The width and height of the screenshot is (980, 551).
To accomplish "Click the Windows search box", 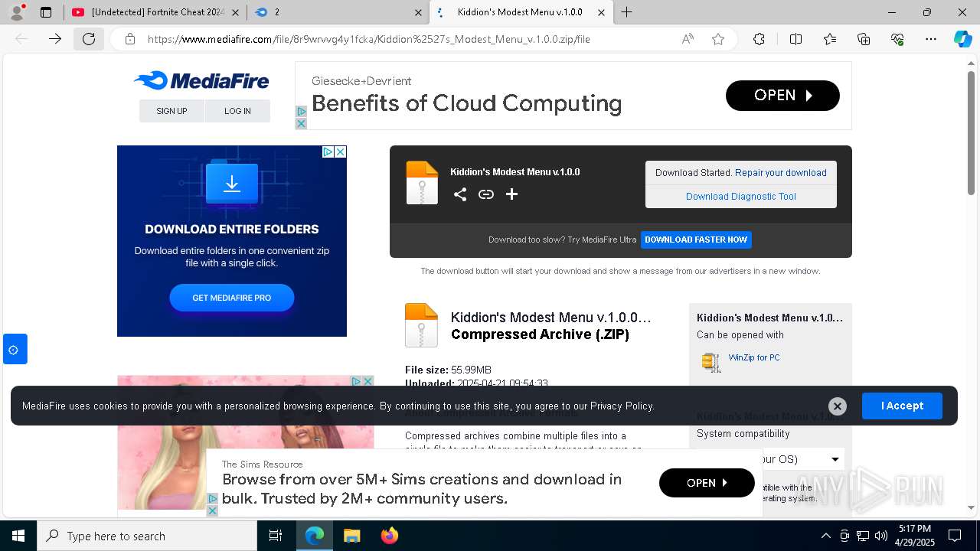I will [x=147, y=536].
